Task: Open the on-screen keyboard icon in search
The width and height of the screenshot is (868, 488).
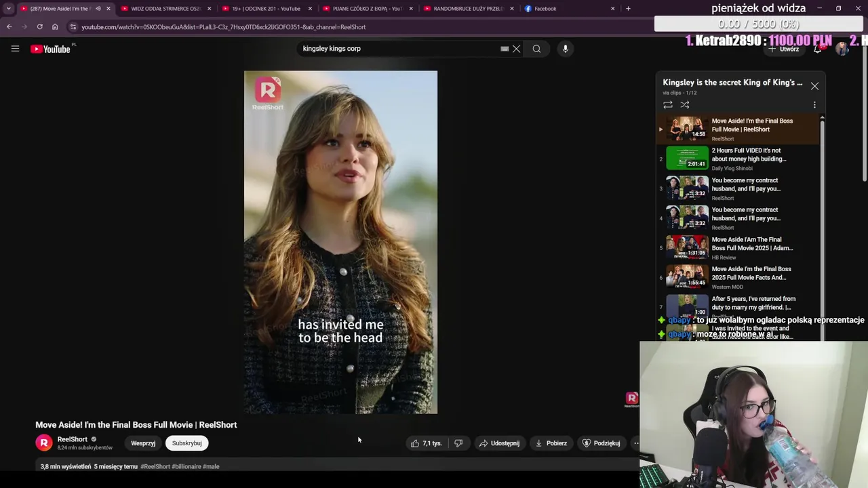Action: coord(505,49)
